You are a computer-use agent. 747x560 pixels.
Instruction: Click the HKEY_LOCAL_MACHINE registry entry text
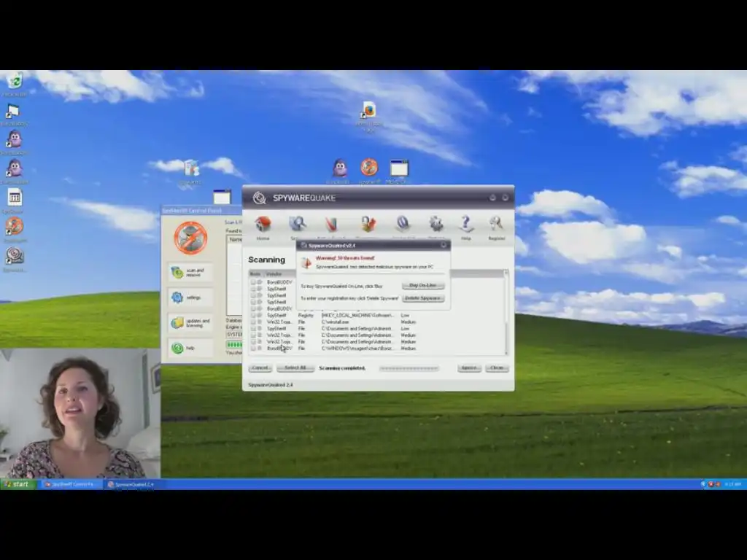point(357,315)
